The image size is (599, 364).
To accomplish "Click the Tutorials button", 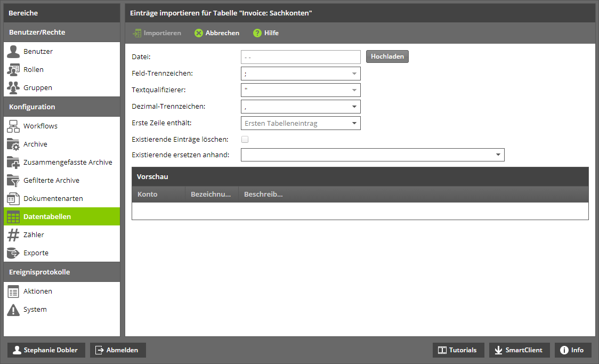I will 458,350.
